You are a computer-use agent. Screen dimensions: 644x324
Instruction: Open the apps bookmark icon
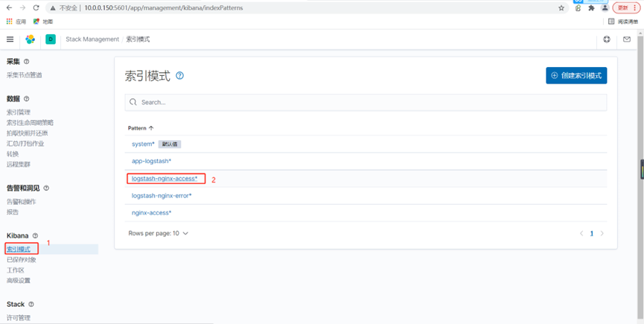[x=16, y=22]
